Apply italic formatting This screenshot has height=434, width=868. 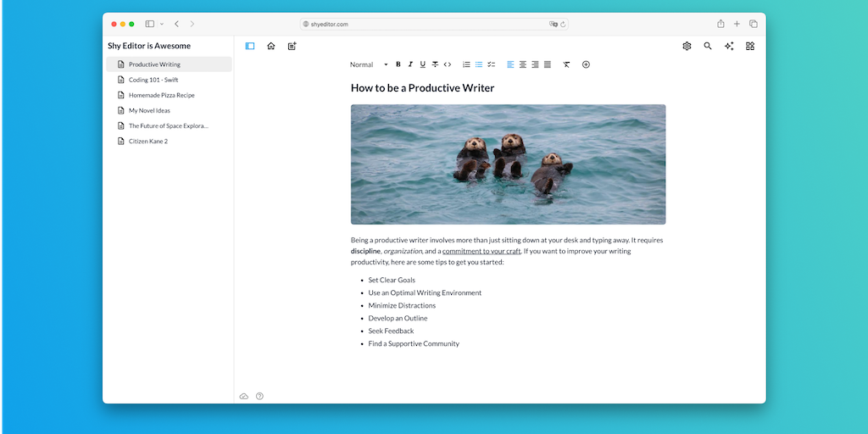click(410, 64)
